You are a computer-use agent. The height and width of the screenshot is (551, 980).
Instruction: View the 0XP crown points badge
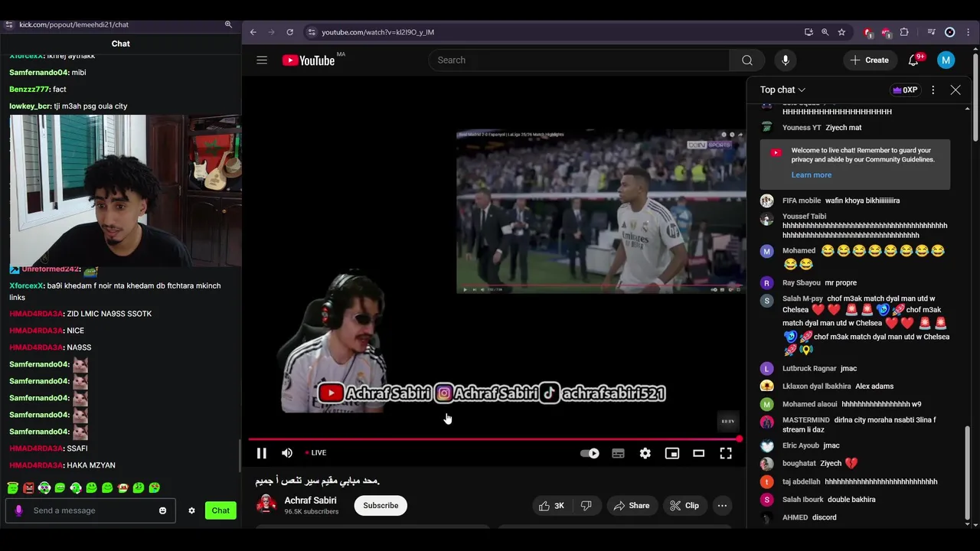point(905,90)
